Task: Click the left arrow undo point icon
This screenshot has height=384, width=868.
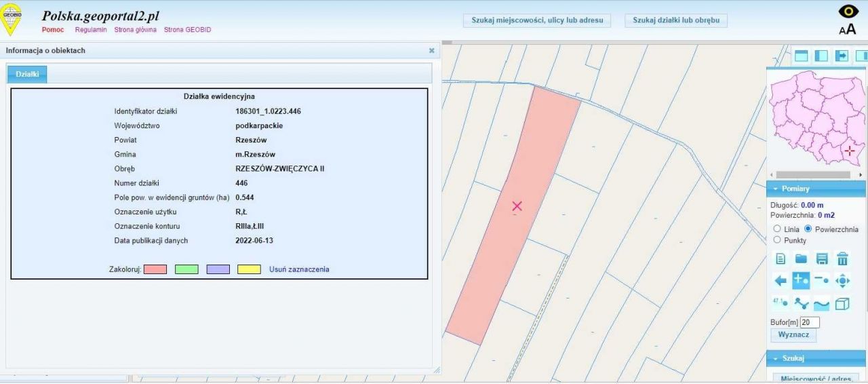Action: pos(781,280)
